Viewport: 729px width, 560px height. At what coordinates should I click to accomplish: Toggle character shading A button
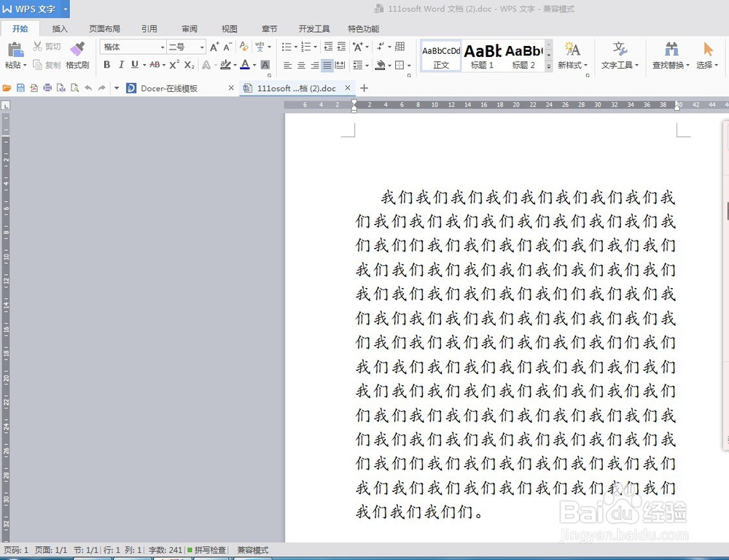tap(265, 65)
